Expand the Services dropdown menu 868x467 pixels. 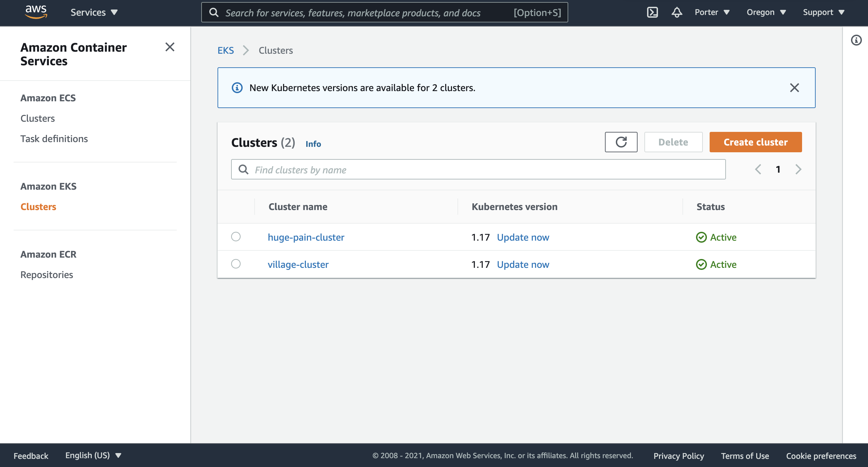94,12
